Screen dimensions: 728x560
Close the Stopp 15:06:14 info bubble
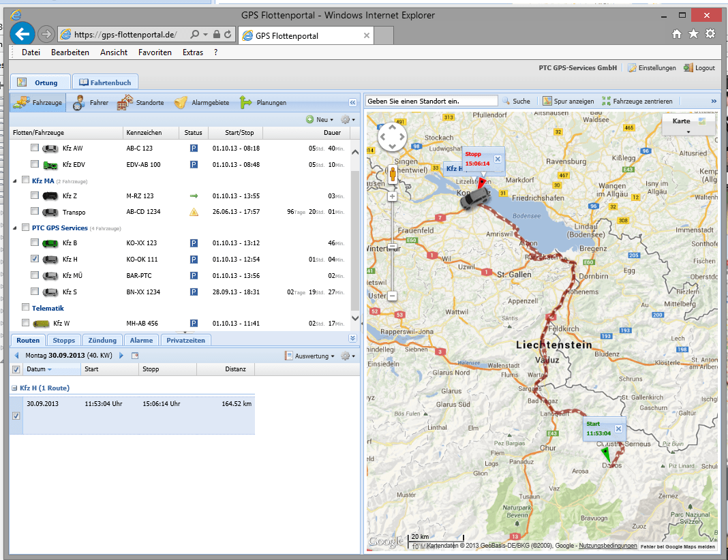[498, 159]
